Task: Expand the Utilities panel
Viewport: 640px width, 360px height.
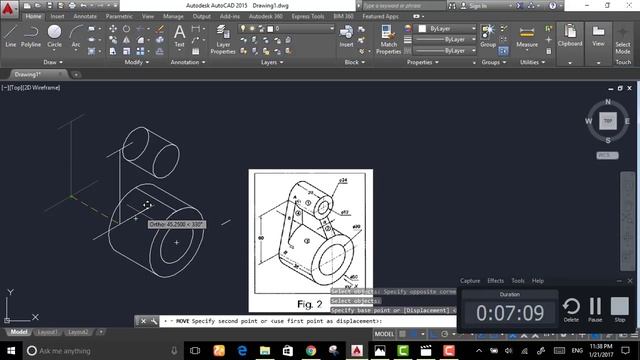Action: point(532,62)
